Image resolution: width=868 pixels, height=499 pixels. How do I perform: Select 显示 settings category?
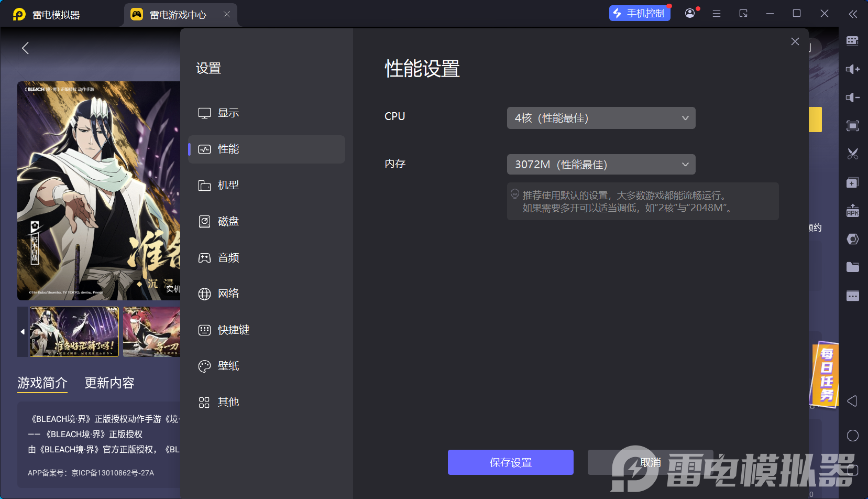coord(266,113)
